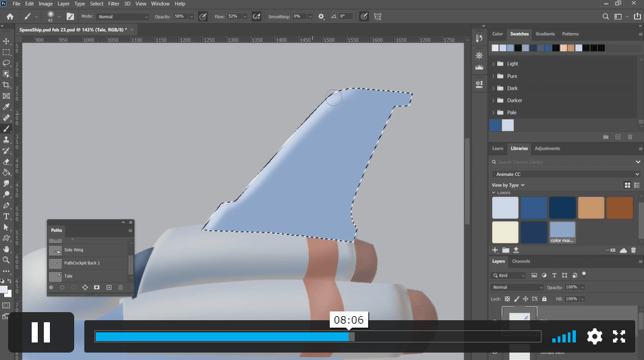The height and width of the screenshot is (360, 644).
Task: Open the brush Mode dropdown
Action: [122, 17]
